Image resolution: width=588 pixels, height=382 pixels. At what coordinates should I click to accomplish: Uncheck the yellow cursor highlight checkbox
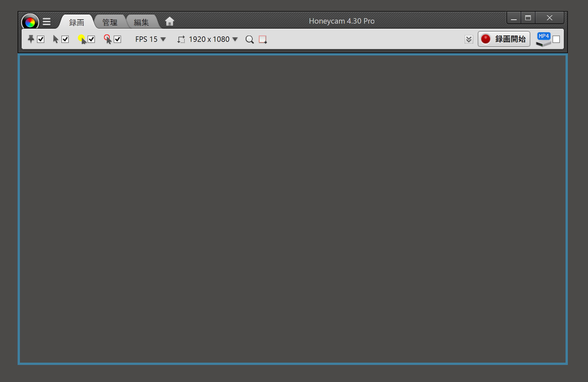pos(91,39)
